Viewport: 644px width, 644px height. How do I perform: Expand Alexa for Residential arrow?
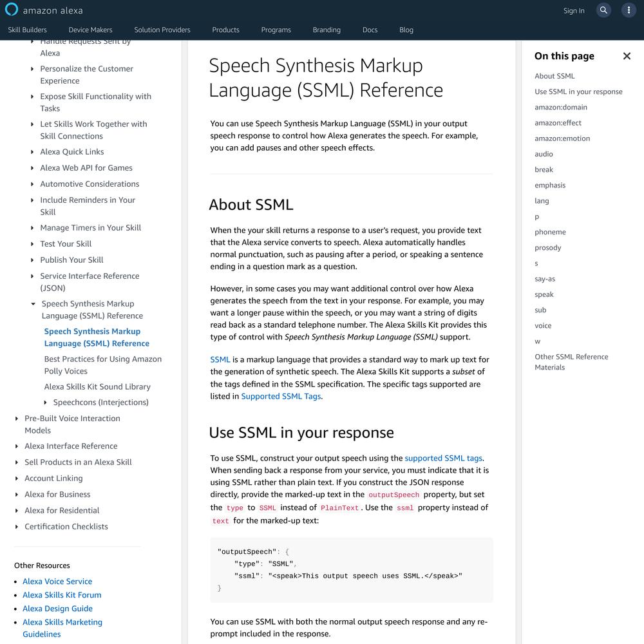[x=17, y=511]
